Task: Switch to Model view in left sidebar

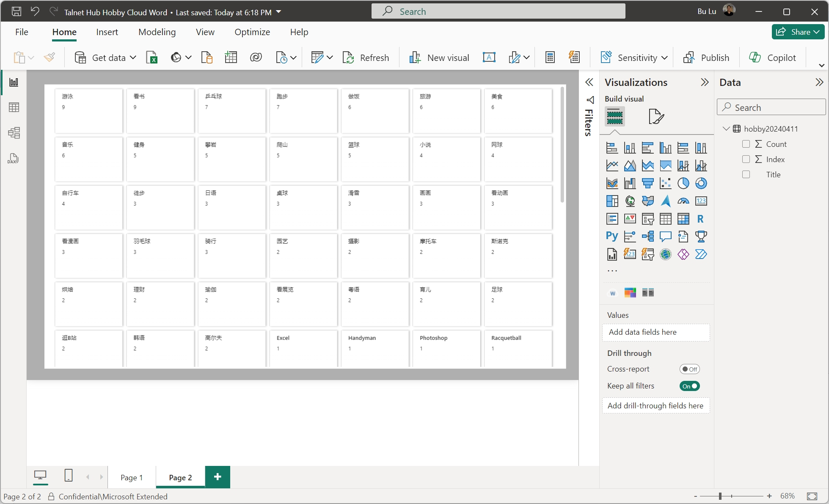Action: [14, 133]
